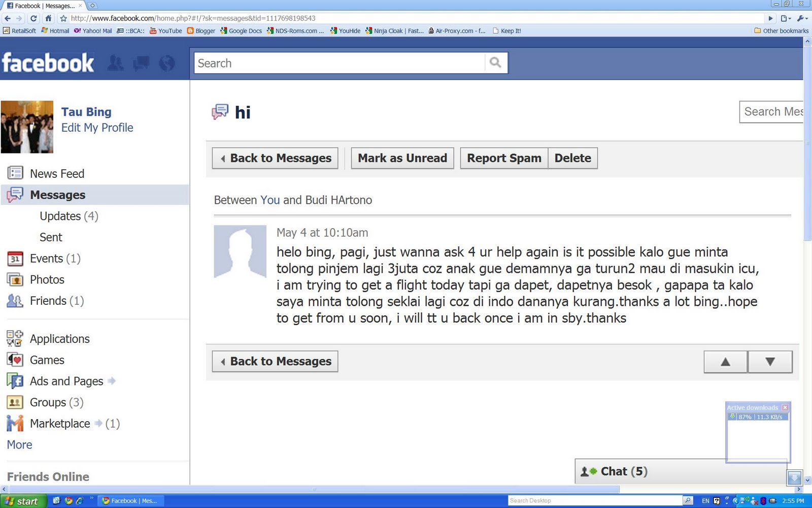The height and width of the screenshot is (508, 812).
Task: Open the Chrome page menu dropdown
Action: tap(786, 18)
